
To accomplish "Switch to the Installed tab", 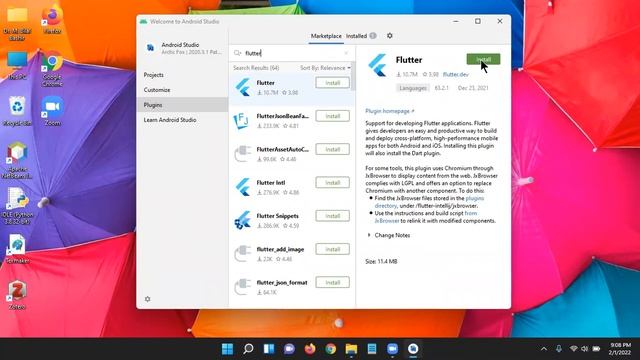I will point(361,36).
